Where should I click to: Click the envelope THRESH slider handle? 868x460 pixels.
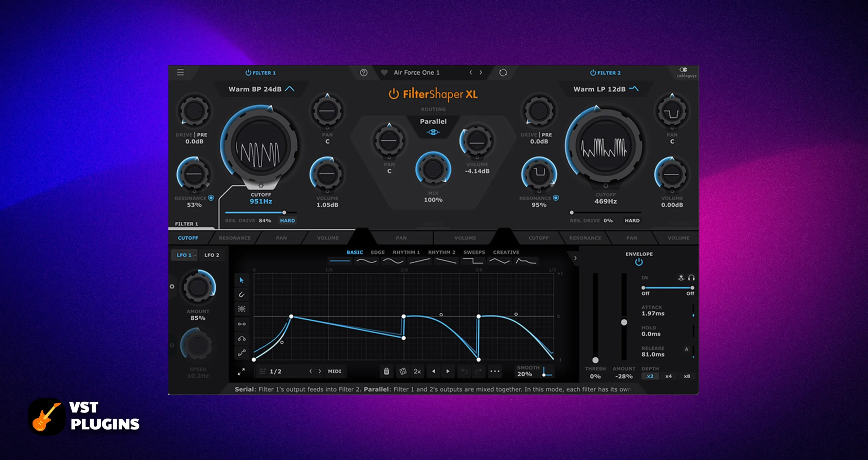[595, 360]
